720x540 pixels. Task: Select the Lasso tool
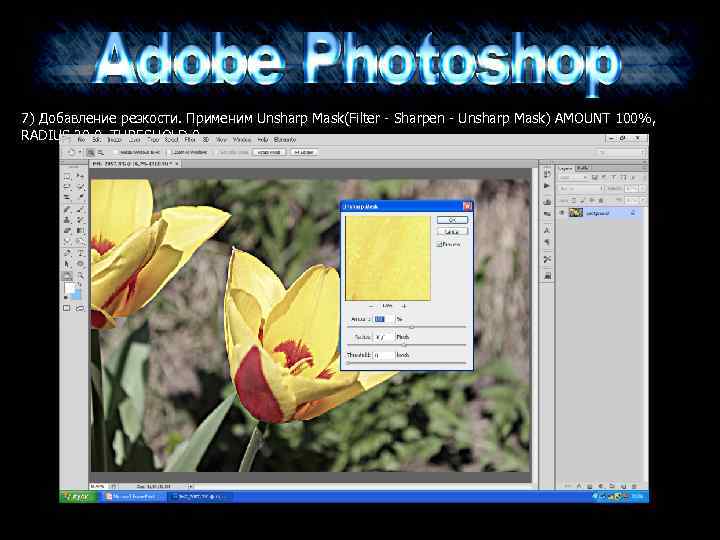click(x=68, y=187)
